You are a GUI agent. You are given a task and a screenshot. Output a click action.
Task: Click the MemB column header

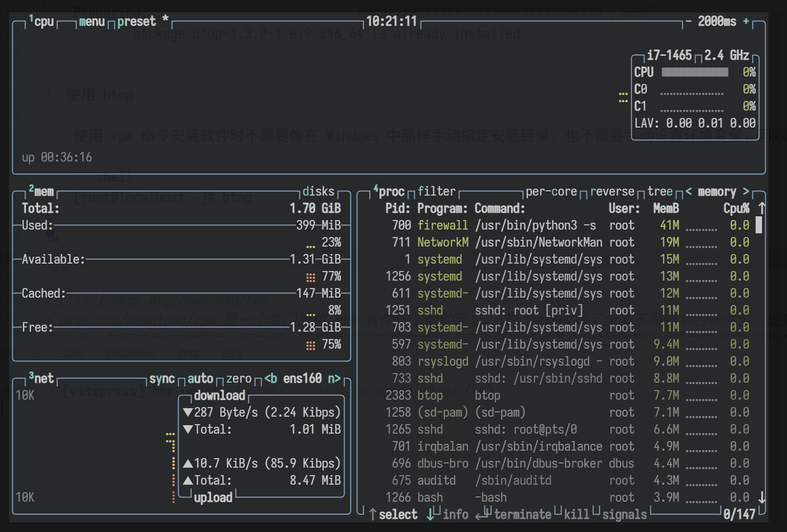pos(666,208)
